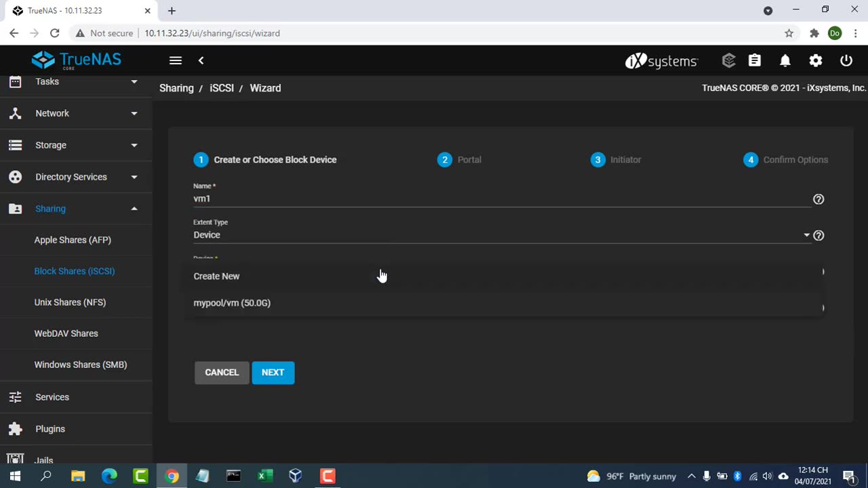Viewport: 868px width, 488px height.
Task: Click the TrueNAS Core logo
Action: [x=76, y=60]
